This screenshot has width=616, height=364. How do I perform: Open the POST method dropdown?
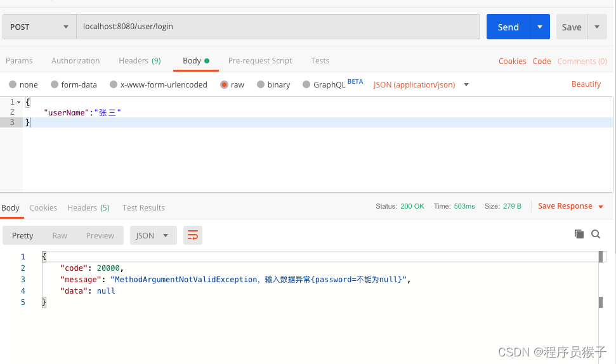tap(39, 27)
